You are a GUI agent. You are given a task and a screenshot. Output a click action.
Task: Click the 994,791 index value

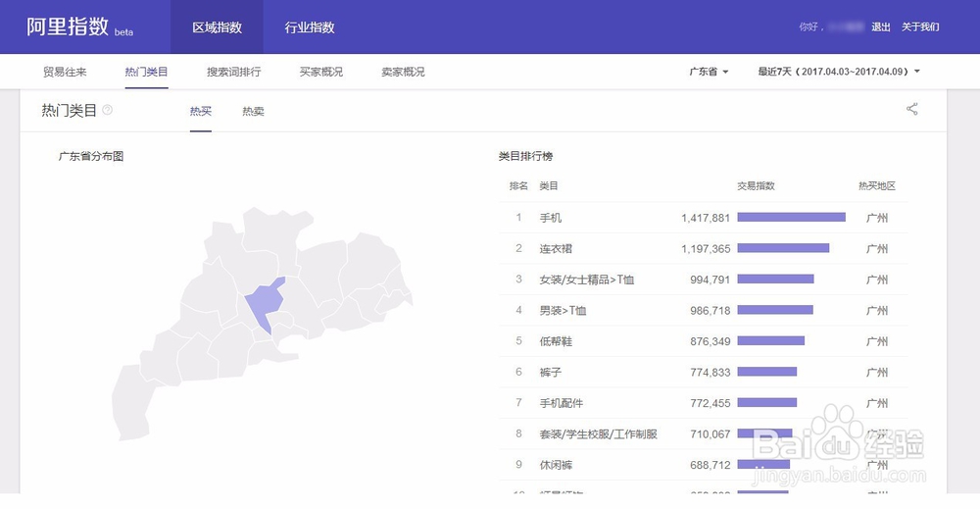(x=710, y=280)
